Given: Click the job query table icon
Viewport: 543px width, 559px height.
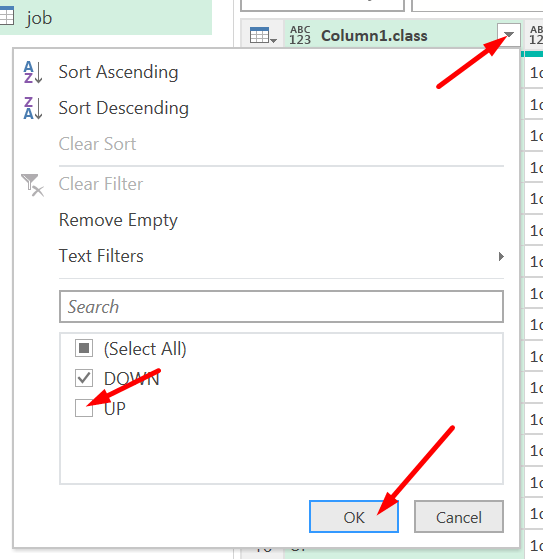Looking at the screenshot, I should (x=6, y=16).
